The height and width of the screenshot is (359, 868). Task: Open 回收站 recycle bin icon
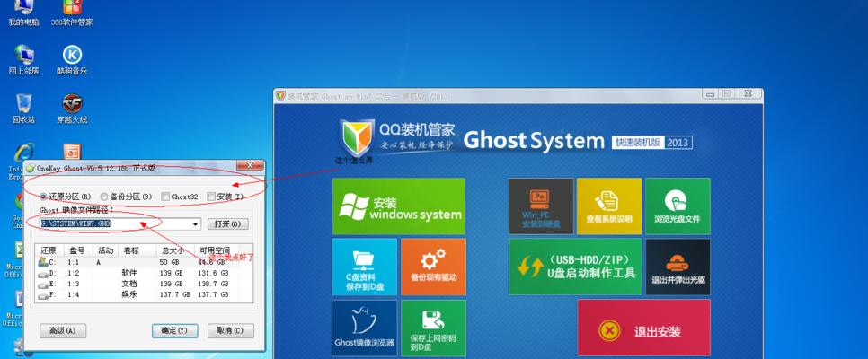(x=23, y=109)
